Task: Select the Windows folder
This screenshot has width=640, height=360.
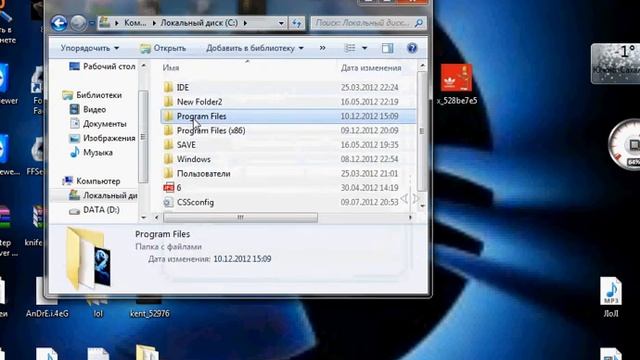Action: 193,159
